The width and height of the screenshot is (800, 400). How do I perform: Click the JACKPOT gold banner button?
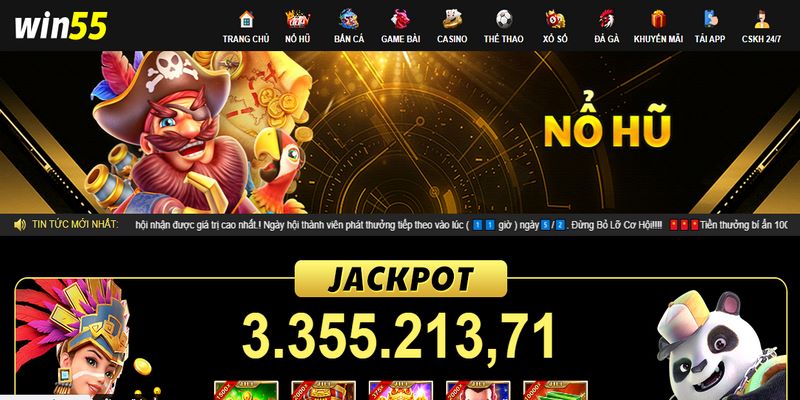[401, 279]
